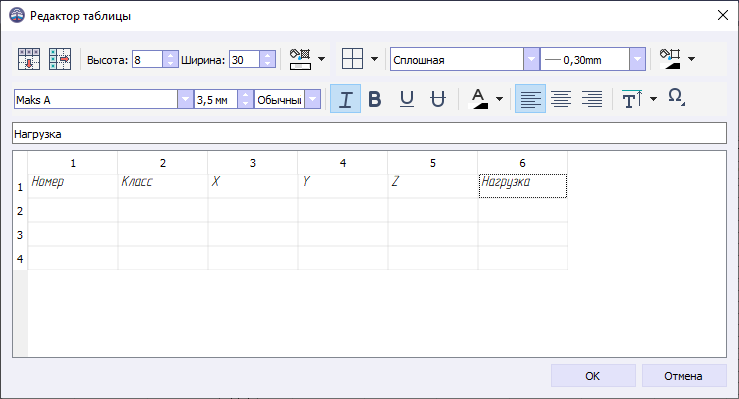
Task: Open the Обычный font style dropdown
Action: pyautogui.click(x=312, y=99)
